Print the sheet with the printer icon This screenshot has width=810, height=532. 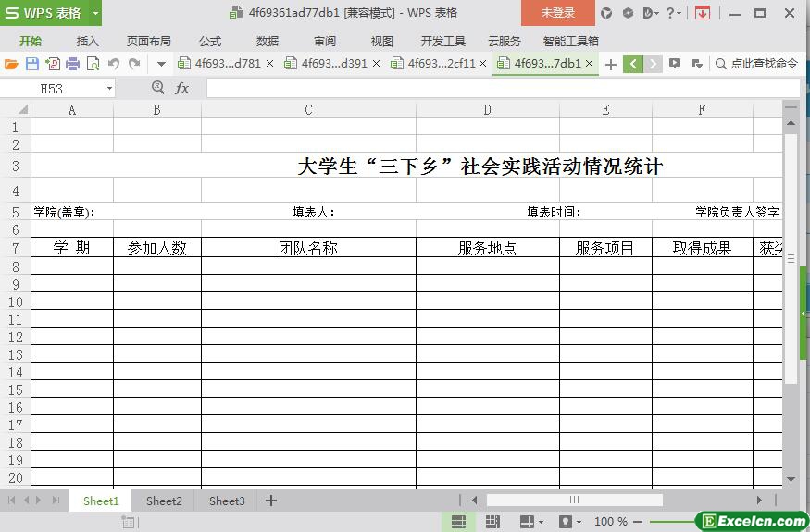coord(73,64)
